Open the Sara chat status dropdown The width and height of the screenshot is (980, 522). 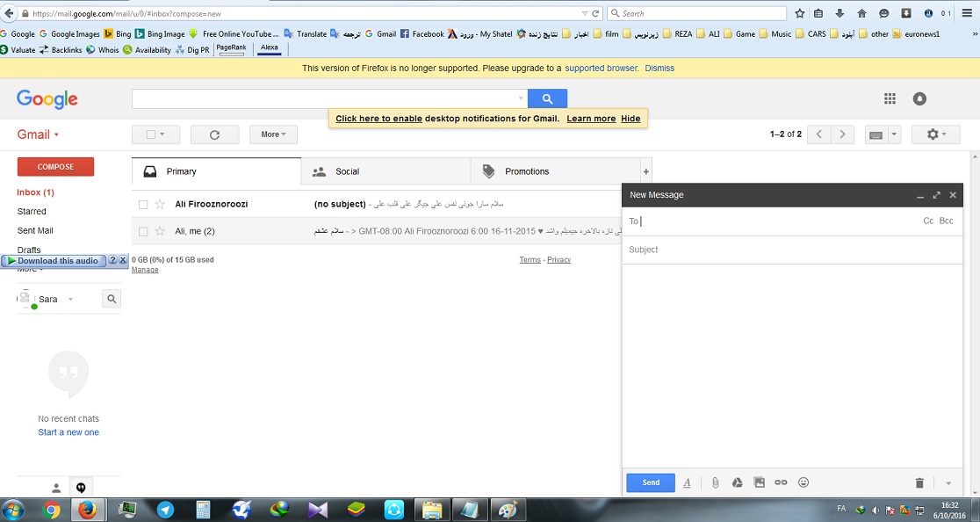pyautogui.click(x=70, y=300)
